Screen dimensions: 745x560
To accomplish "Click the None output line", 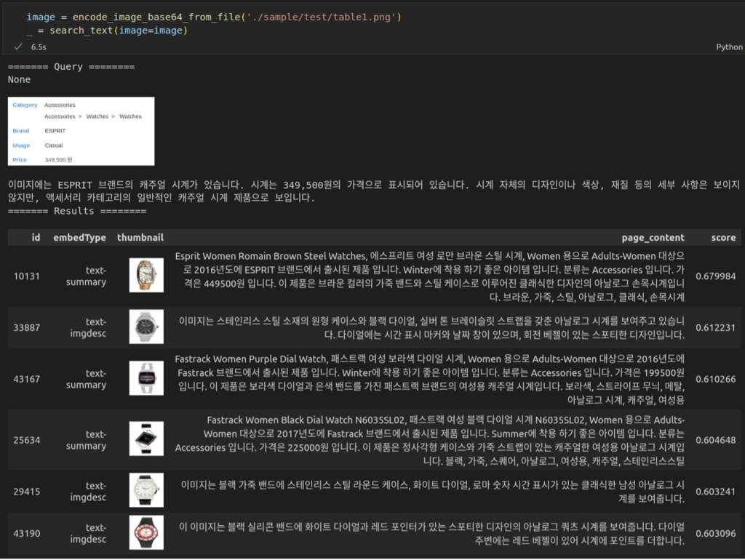I will [x=19, y=79].
